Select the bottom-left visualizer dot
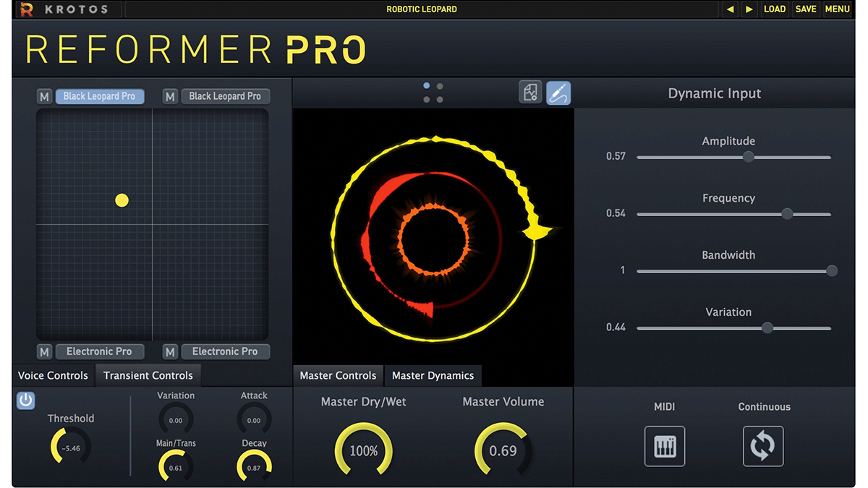 [x=427, y=99]
